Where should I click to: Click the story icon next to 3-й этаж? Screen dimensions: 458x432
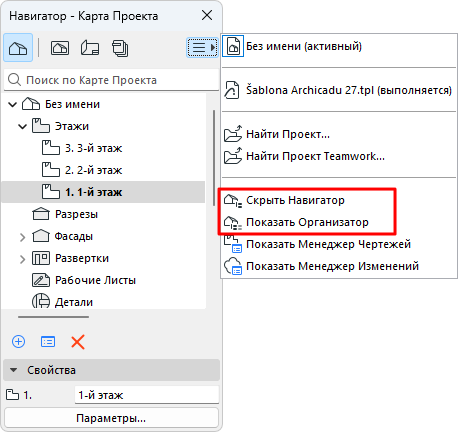51,148
